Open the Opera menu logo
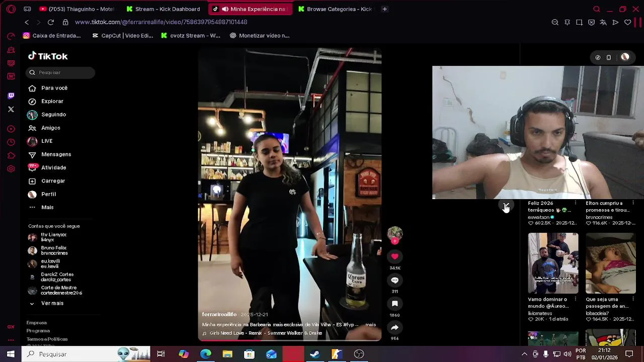This screenshot has height=362, width=644. (11, 9)
